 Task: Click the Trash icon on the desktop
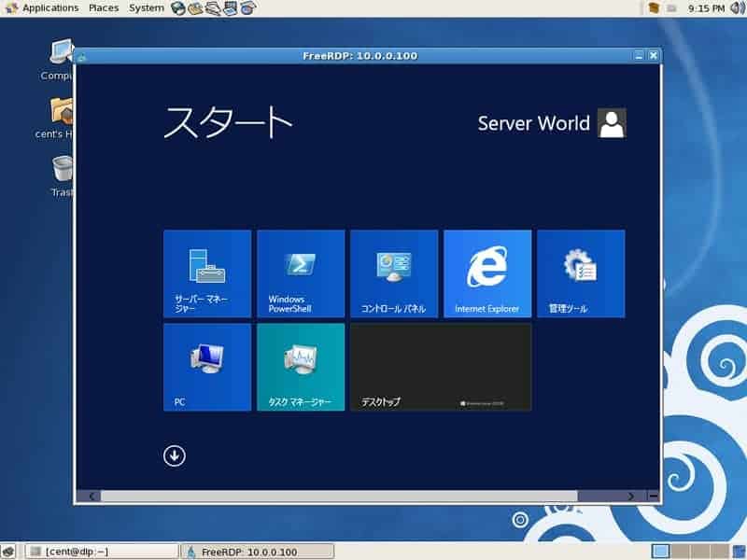click(63, 175)
